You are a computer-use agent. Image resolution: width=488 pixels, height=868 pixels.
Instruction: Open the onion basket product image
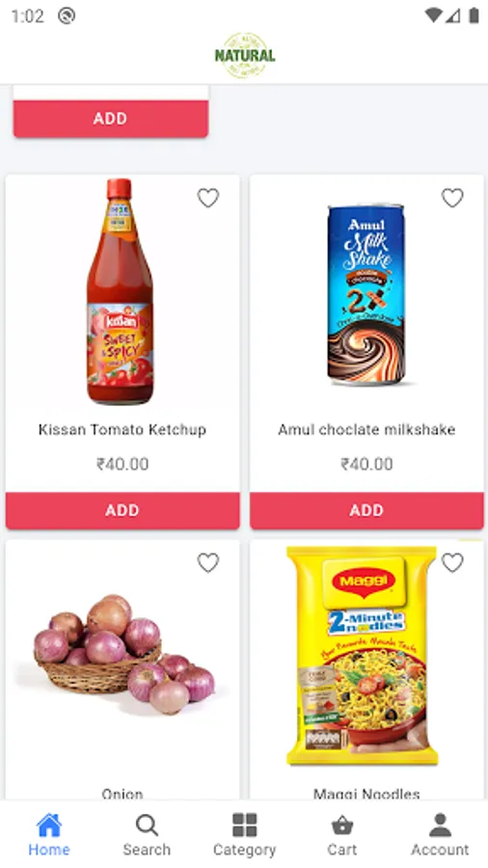click(x=124, y=654)
